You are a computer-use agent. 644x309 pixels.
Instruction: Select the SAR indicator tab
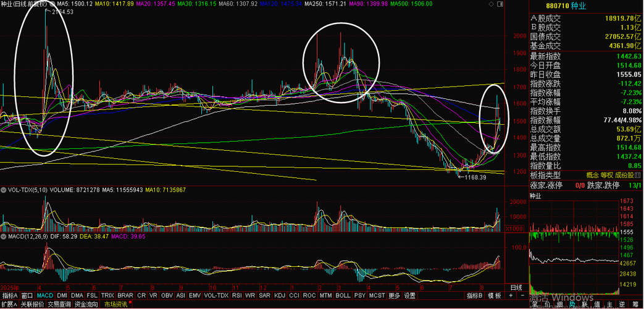click(x=265, y=295)
